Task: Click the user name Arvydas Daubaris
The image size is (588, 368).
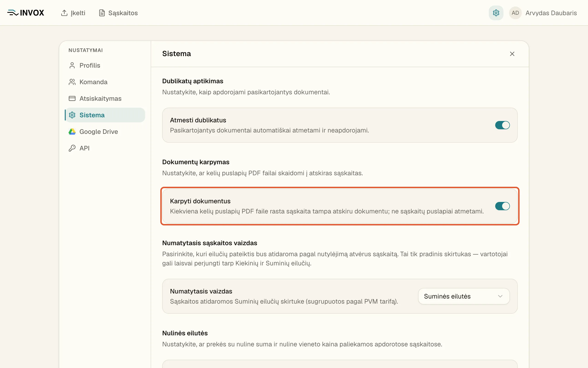Action: [x=551, y=13]
